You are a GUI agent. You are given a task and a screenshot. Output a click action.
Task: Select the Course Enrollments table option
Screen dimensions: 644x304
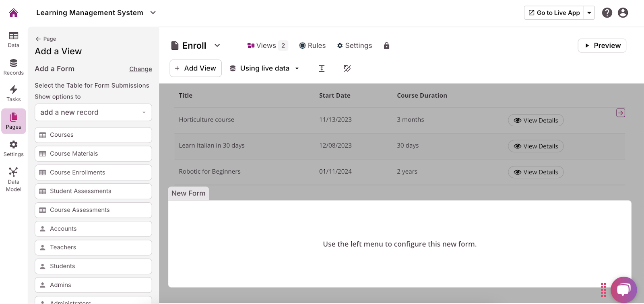[x=93, y=173]
